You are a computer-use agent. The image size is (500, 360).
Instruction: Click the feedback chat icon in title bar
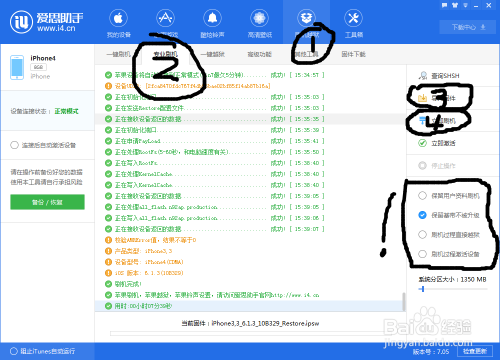click(x=444, y=5)
